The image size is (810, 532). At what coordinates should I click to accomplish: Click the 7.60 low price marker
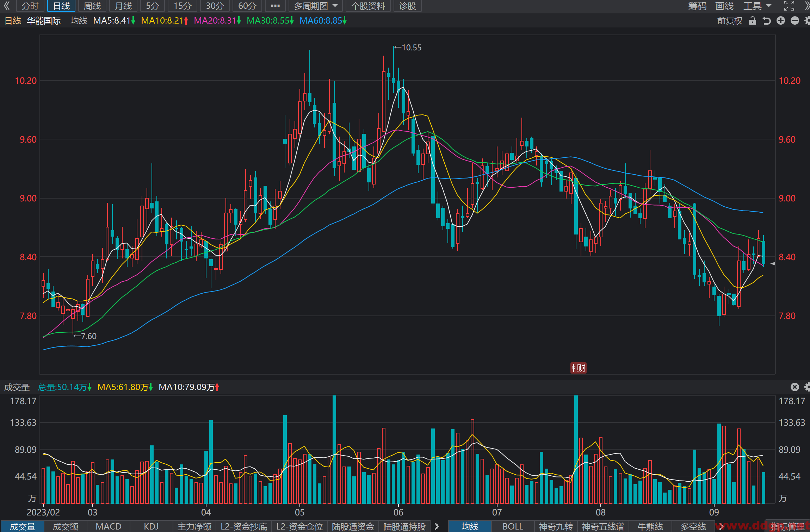pos(85,336)
